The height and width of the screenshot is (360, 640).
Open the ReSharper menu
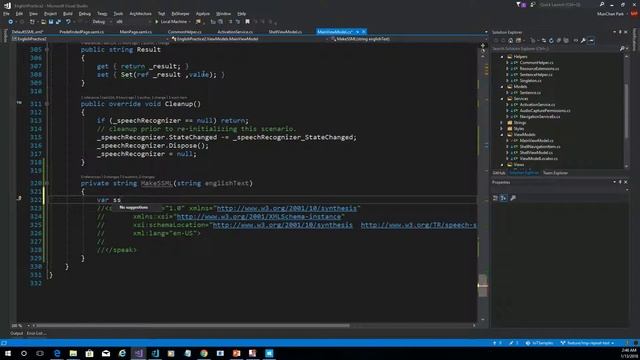click(180, 13)
